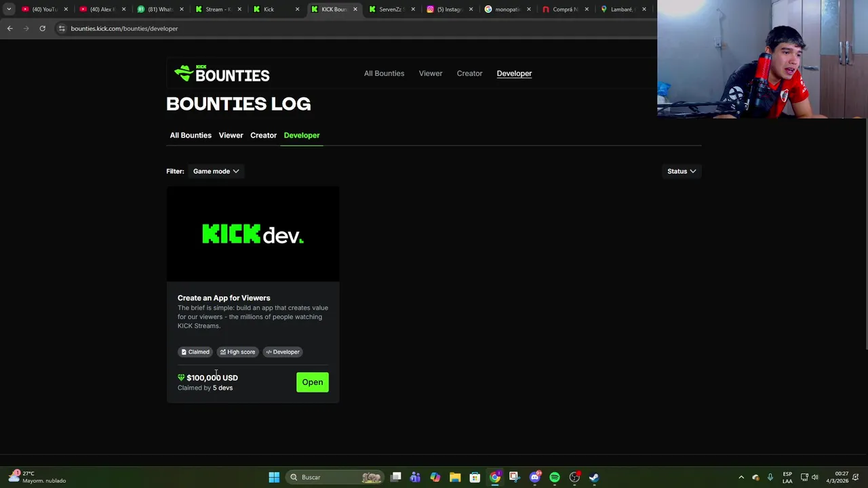Click the KICK Bounties logo
The height and width of the screenshot is (488, 868).
click(x=222, y=73)
